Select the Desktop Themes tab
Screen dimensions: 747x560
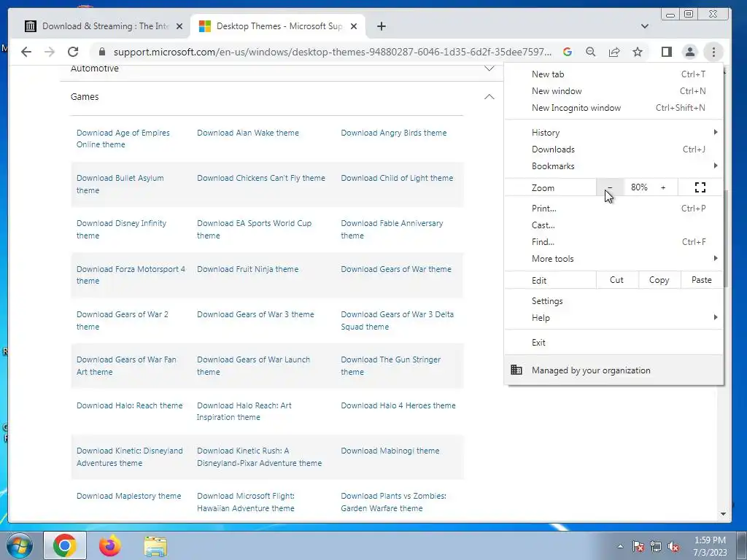279,26
